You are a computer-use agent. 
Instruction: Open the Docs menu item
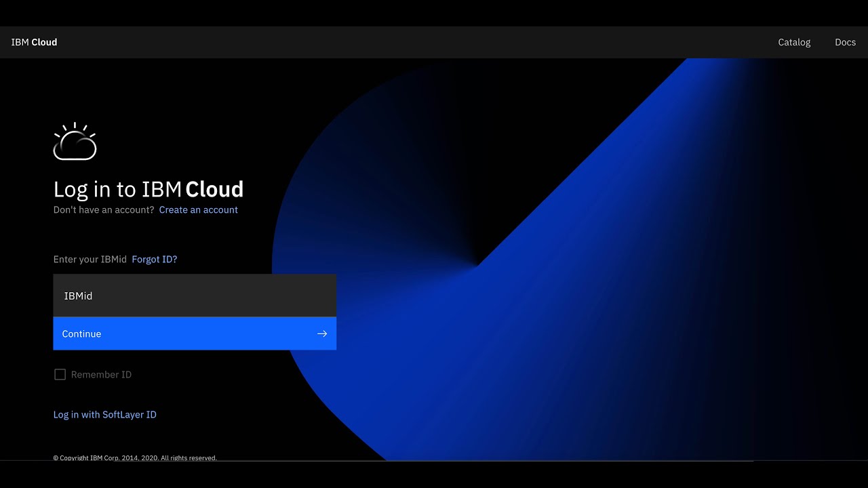click(845, 42)
